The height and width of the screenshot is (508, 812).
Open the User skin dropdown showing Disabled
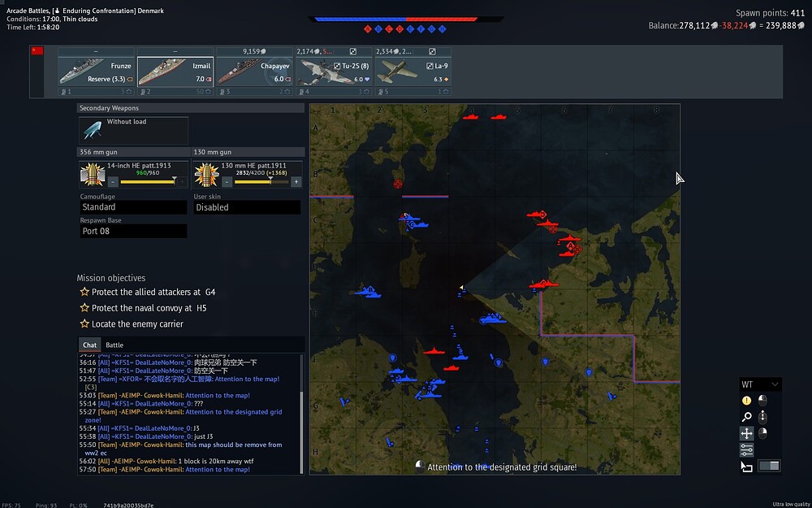[247, 207]
